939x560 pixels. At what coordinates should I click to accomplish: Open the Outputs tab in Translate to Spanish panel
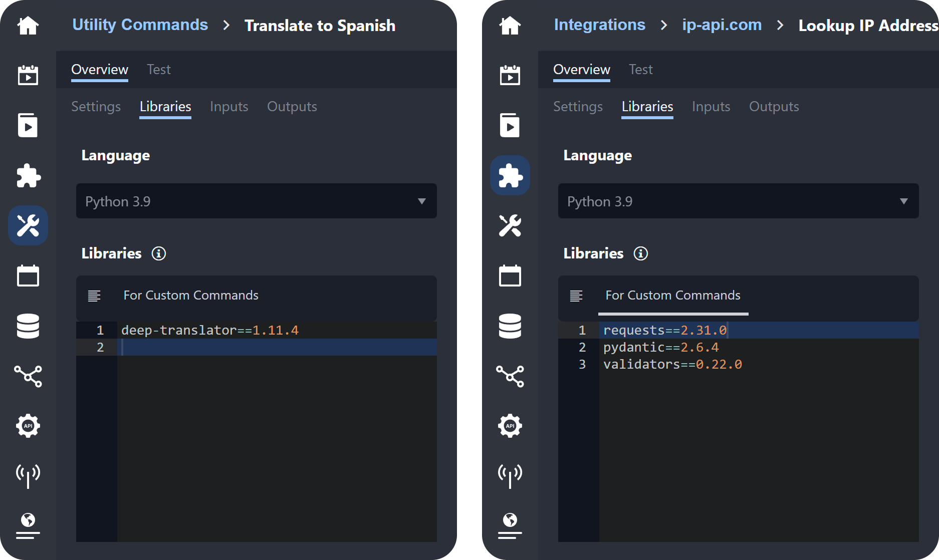(292, 107)
